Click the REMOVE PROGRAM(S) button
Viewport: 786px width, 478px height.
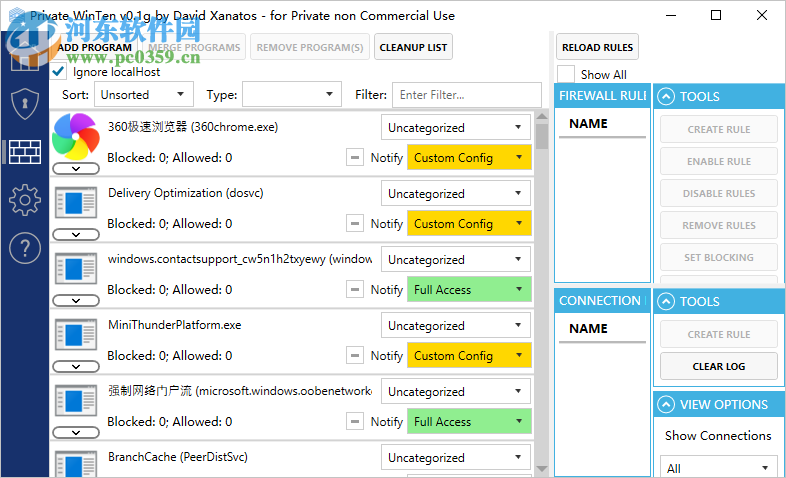click(310, 47)
